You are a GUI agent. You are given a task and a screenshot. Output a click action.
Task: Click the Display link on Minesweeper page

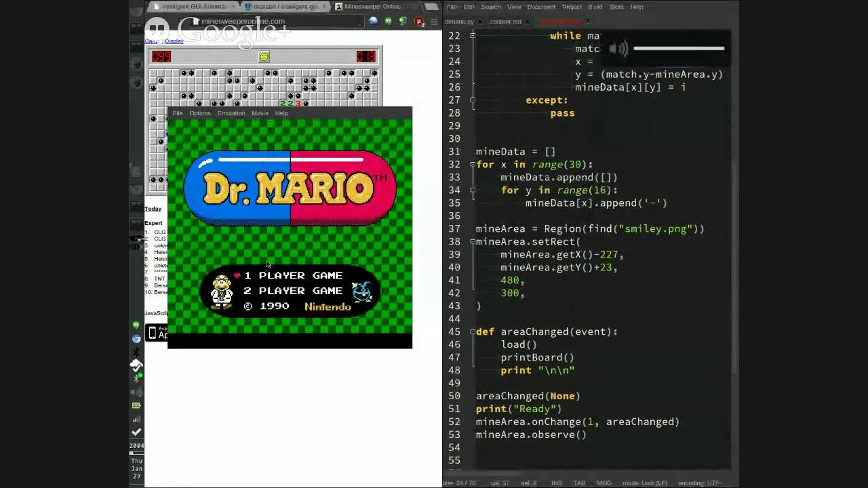(x=174, y=41)
